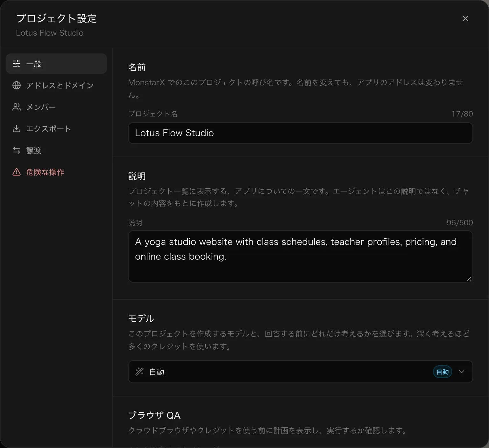Viewport: 489px width, 448px height.
Task: Click the people icon for メンバー
Action: tap(17, 107)
